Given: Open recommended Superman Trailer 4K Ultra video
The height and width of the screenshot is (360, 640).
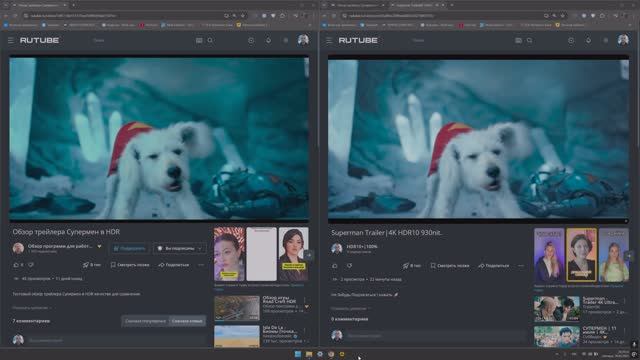Looking at the screenshot, I should (557, 309).
